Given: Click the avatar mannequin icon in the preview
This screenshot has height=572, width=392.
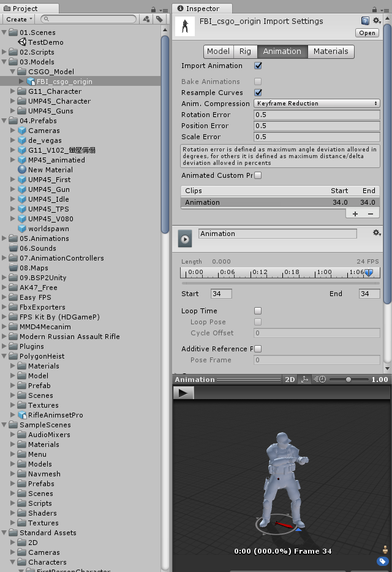Looking at the screenshot, I should [384, 549].
